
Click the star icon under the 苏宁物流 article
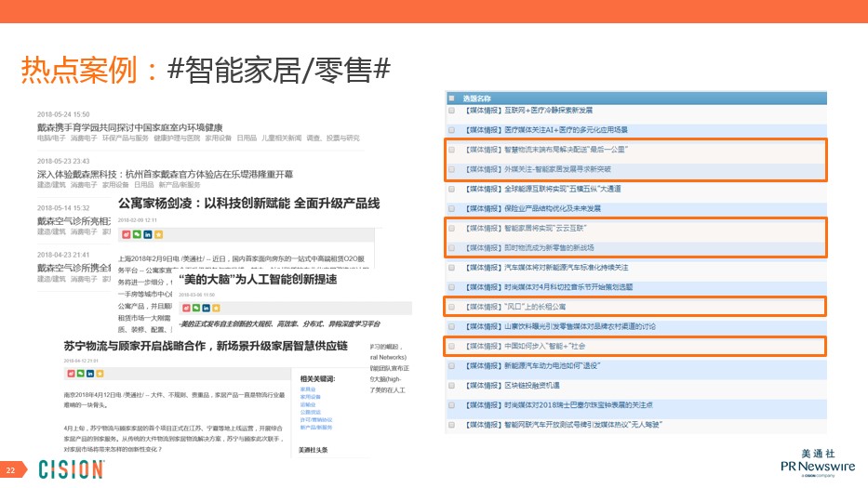[100, 374]
